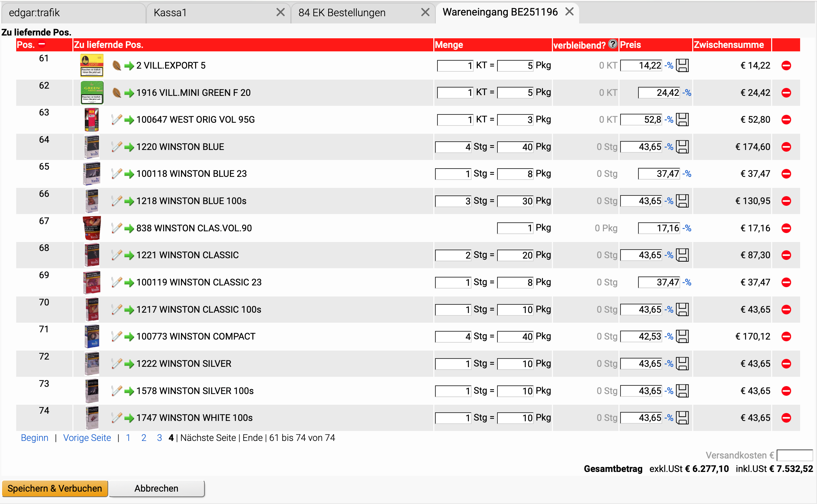The width and height of the screenshot is (817, 504).
Task: Remove the 2 VILL.EXPORT 5 row
Action: pyautogui.click(x=786, y=65)
